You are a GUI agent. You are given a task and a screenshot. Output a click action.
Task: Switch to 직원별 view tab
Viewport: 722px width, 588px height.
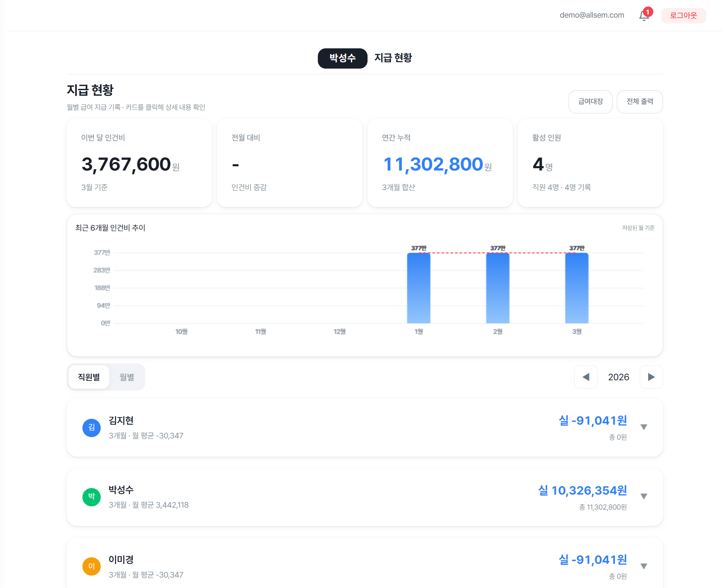click(x=89, y=377)
